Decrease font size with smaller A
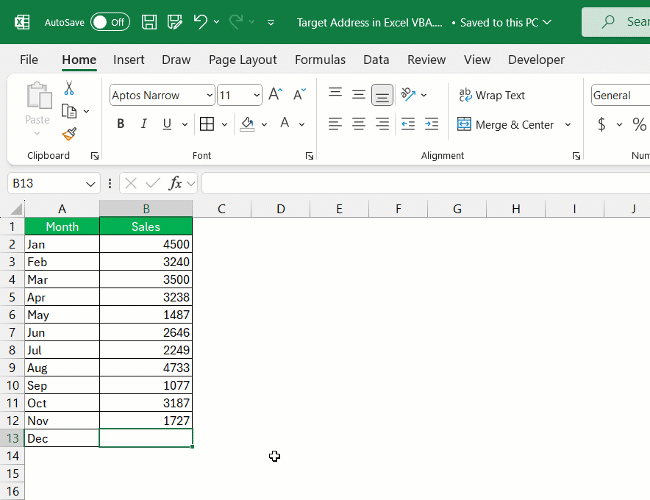 (299, 95)
